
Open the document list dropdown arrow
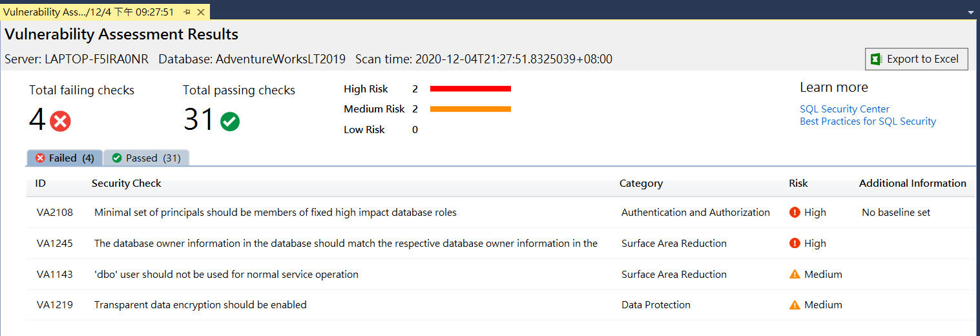coord(970,12)
